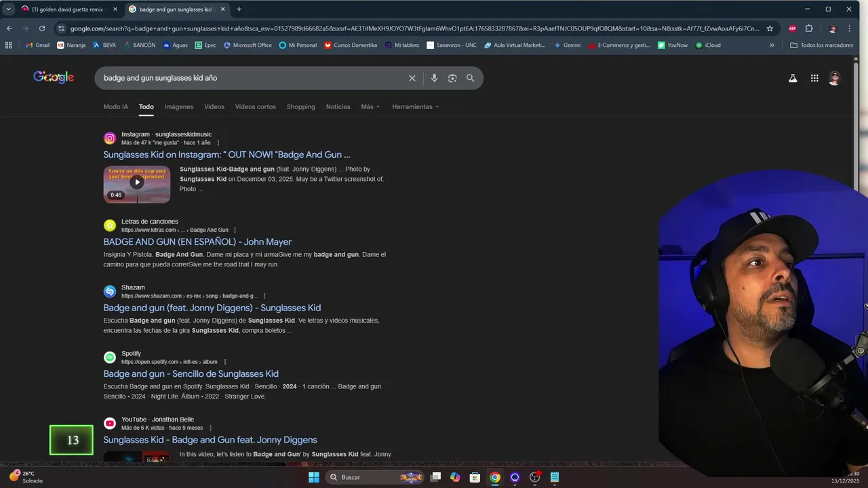This screenshot has height=488, width=868.
Task: Click the Shazam result favicon
Action: [110, 291]
